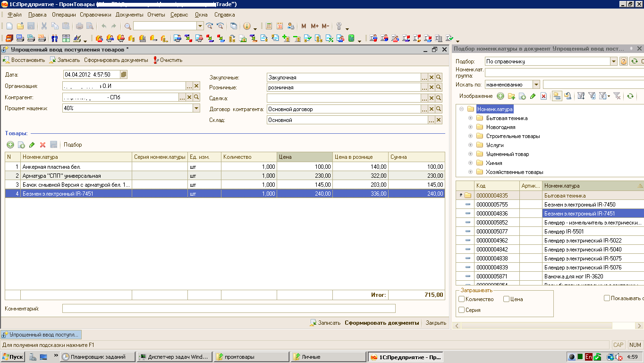Open the Документы menu
Viewport: 644px width, 363px height.
point(129,15)
